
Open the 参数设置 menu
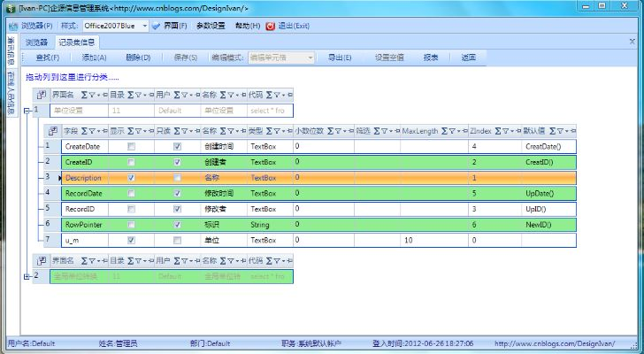coord(211,26)
